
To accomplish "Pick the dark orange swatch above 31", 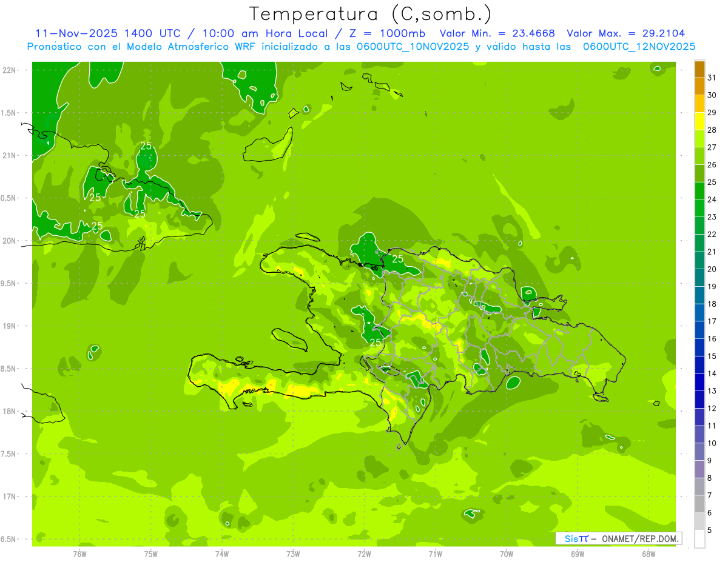I will coord(699,70).
